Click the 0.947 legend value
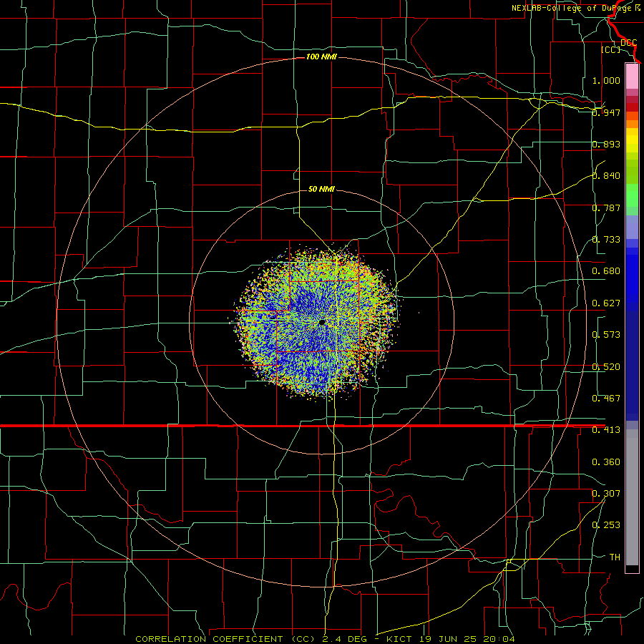644x644 pixels. 606,112
